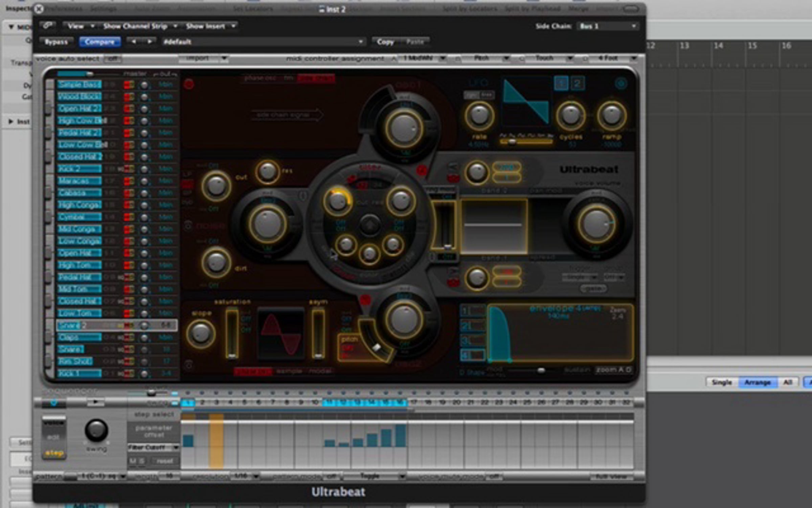The image size is (812, 508).
Task: Select LFO 1 button
Action: tap(561, 83)
